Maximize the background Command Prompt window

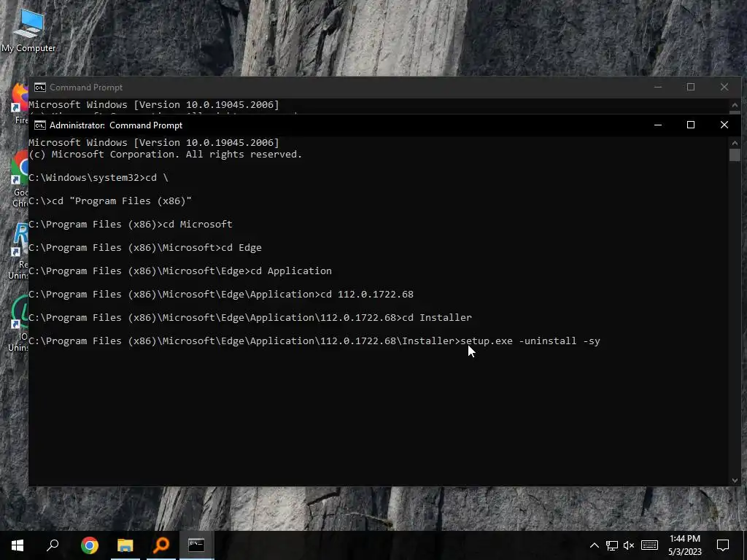click(x=691, y=87)
